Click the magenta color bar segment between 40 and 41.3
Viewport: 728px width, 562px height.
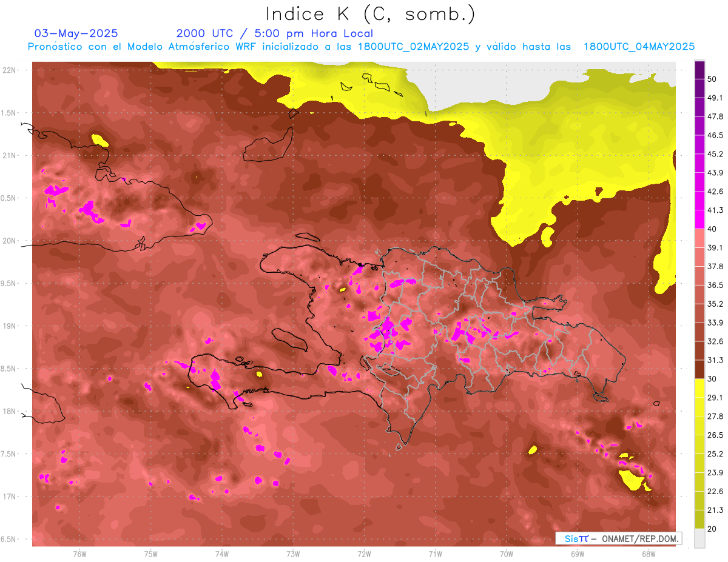coord(699,219)
